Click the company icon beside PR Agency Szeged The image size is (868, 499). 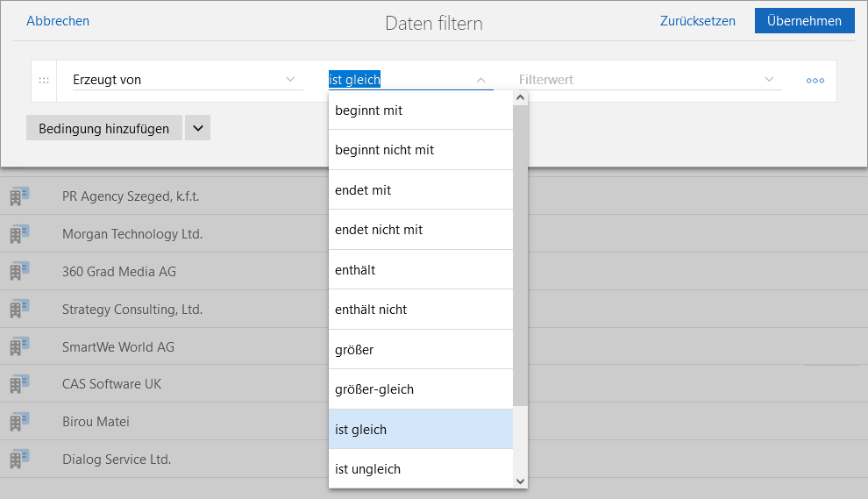coord(19,196)
